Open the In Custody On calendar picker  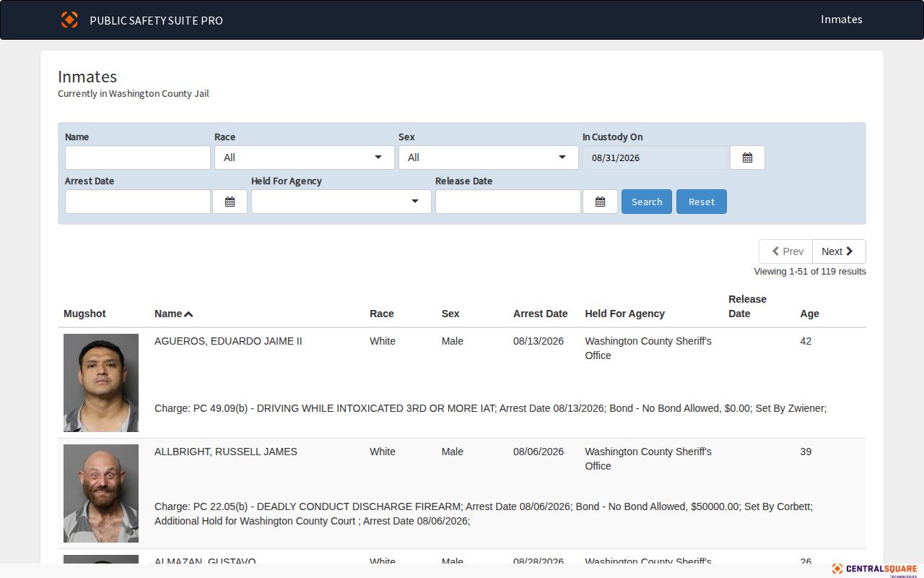[747, 158]
